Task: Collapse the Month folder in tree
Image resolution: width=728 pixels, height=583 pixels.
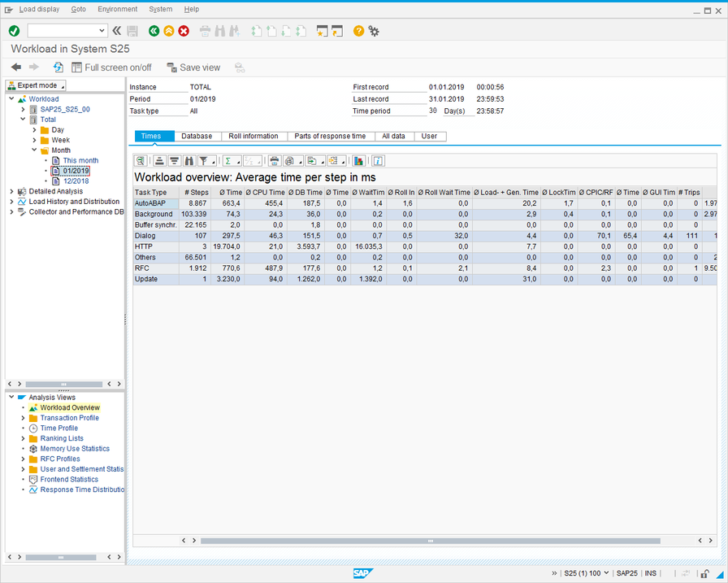Action: coord(35,150)
